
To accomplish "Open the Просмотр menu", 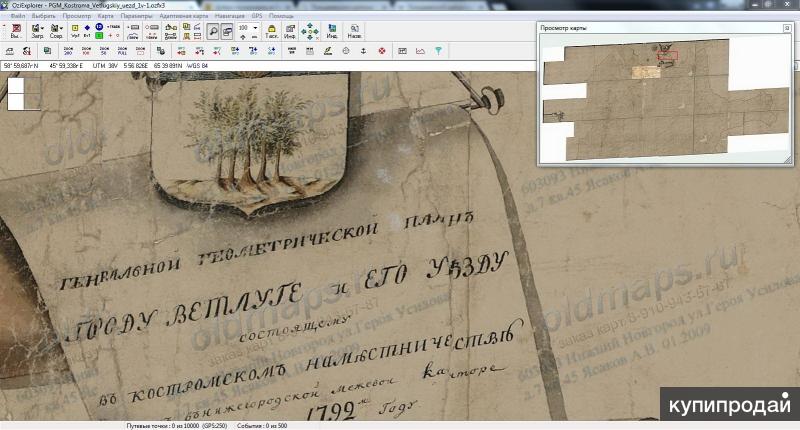I will 77,16.
